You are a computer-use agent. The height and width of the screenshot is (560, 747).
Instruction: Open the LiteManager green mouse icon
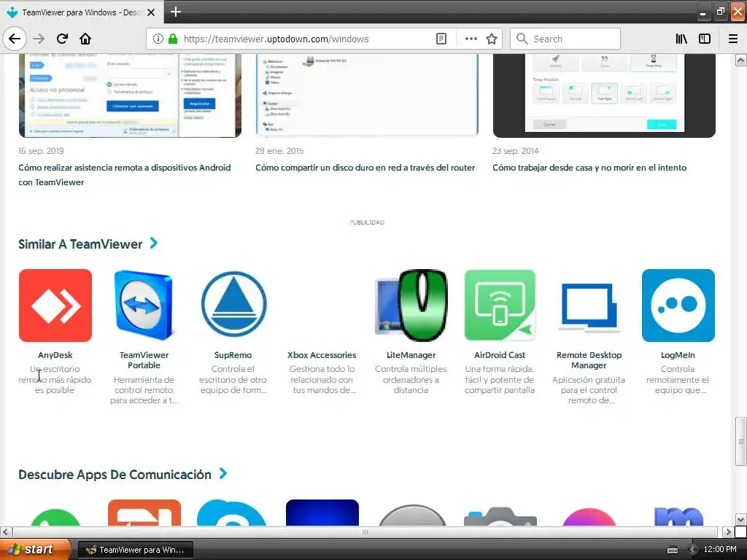click(x=411, y=306)
